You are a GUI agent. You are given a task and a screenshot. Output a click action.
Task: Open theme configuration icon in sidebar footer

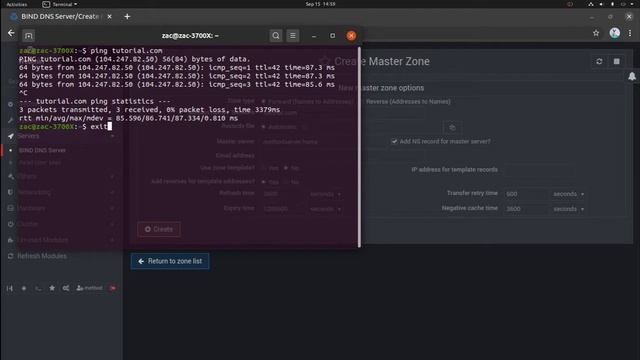[x=66, y=289]
